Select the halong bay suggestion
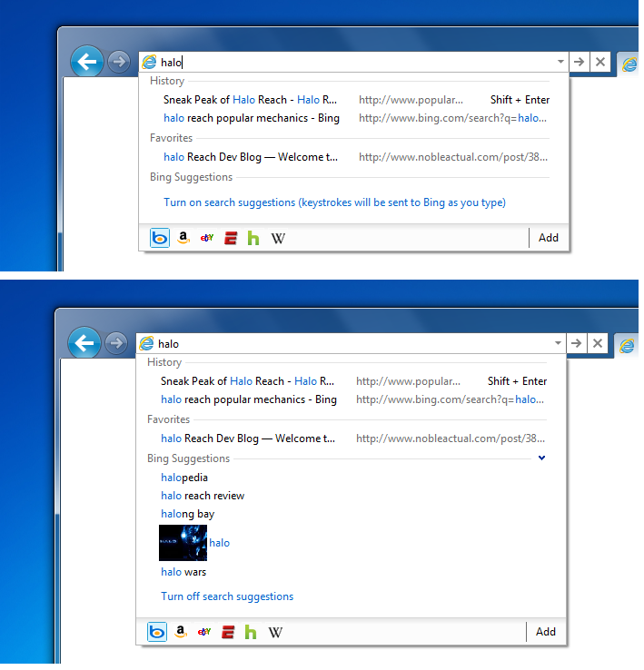Image resolution: width=644 pixels, height=670 pixels. click(x=188, y=515)
